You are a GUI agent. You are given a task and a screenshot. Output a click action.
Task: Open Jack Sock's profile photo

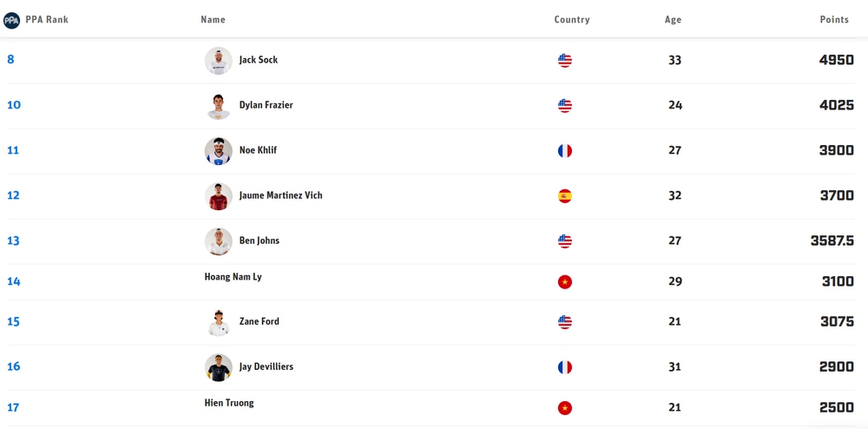click(218, 61)
